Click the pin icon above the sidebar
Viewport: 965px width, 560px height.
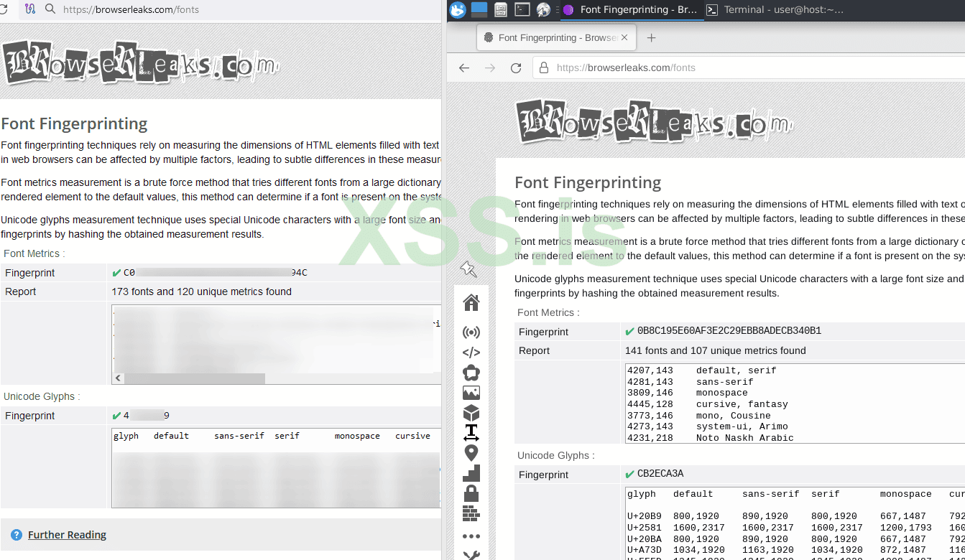468,269
